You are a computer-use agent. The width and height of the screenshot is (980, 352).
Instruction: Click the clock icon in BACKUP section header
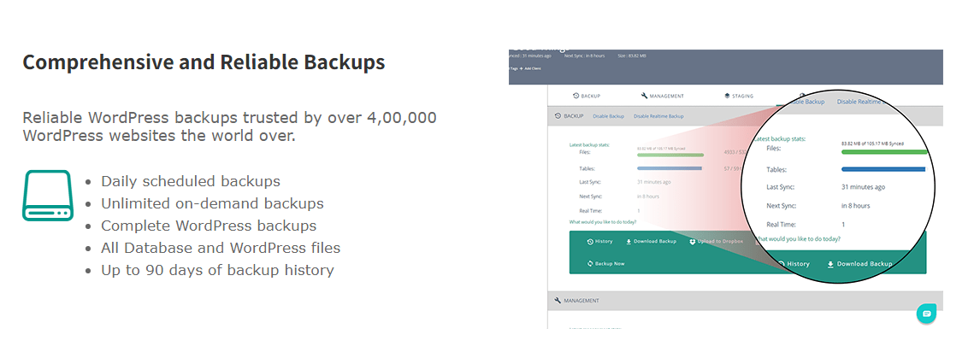[558, 116]
